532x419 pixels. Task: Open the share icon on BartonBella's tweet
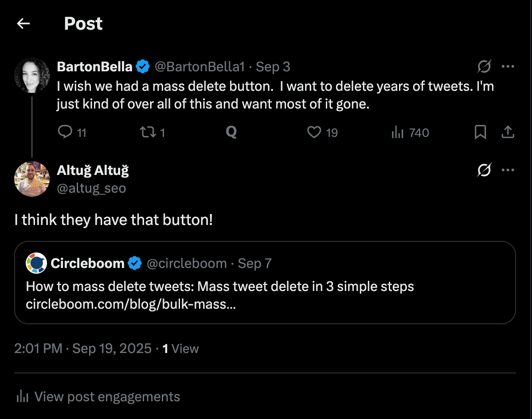(x=508, y=132)
